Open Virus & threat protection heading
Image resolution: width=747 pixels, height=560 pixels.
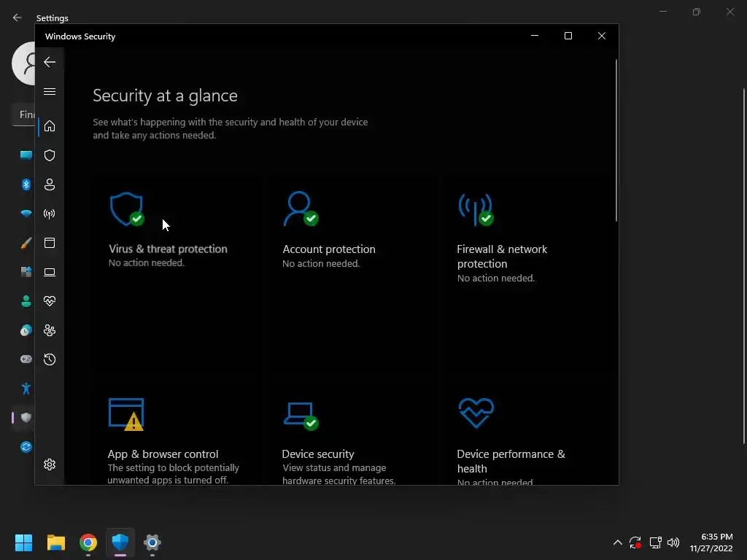click(169, 249)
